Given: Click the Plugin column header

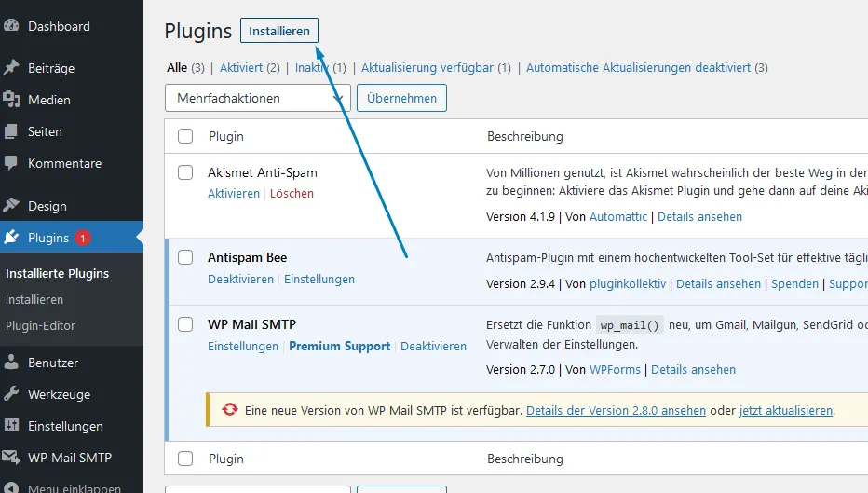Looking at the screenshot, I should (x=226, y=136).
